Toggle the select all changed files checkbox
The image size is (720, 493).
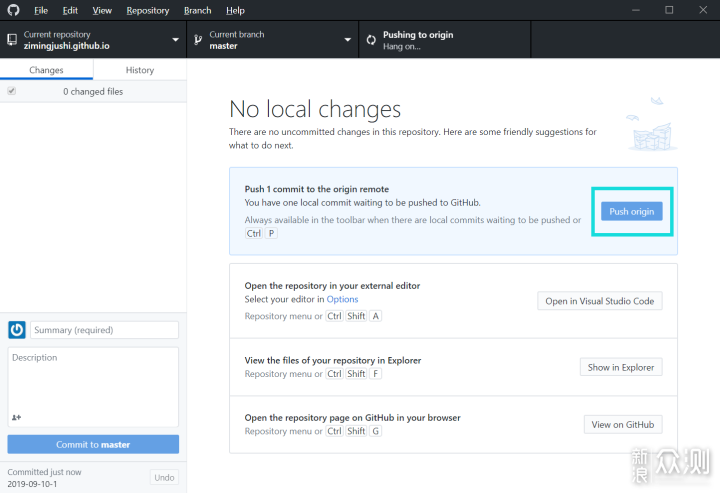coord(12,91)
